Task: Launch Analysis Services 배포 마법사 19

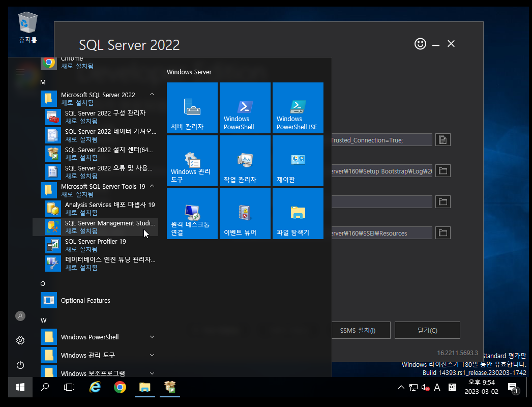Action: click(95, 209)
